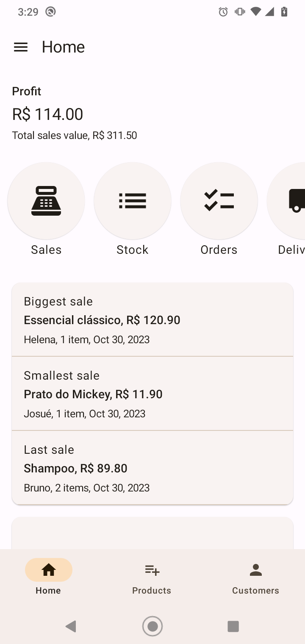Tap the Stock label under the icon

(x=133, y=250)
